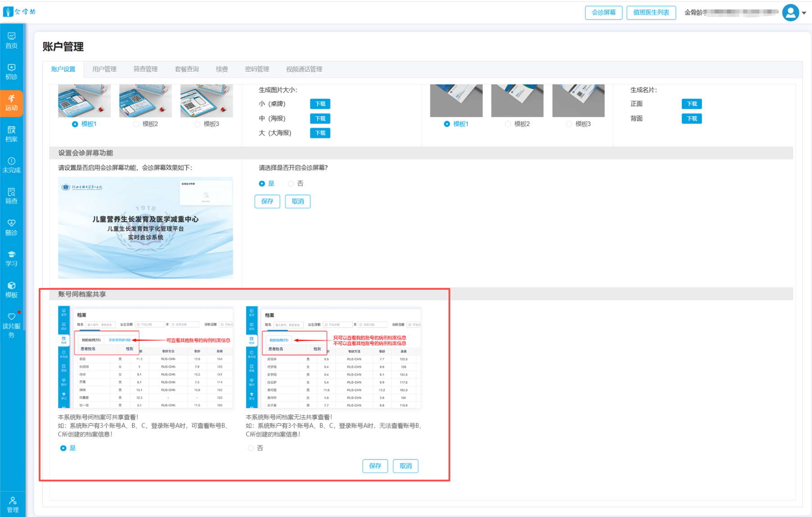Open the 值班医生列表 button
This screenshot has height=517, width=812.
(651, 13)
